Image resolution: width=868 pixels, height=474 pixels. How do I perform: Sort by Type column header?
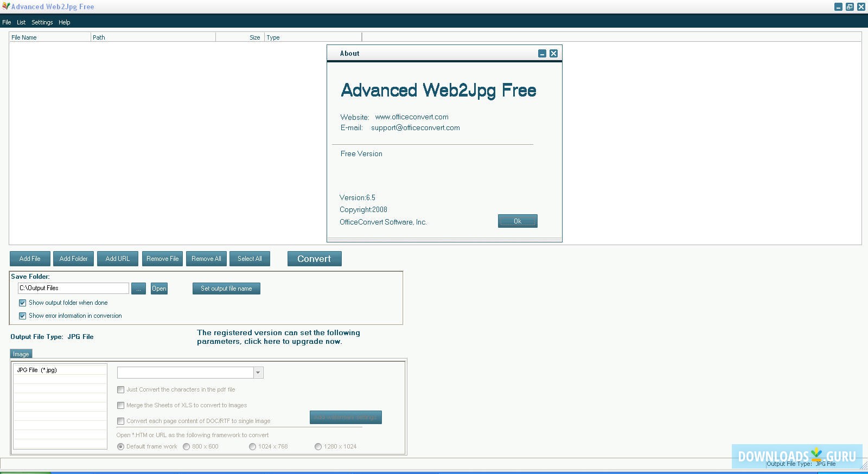(313, 37)
